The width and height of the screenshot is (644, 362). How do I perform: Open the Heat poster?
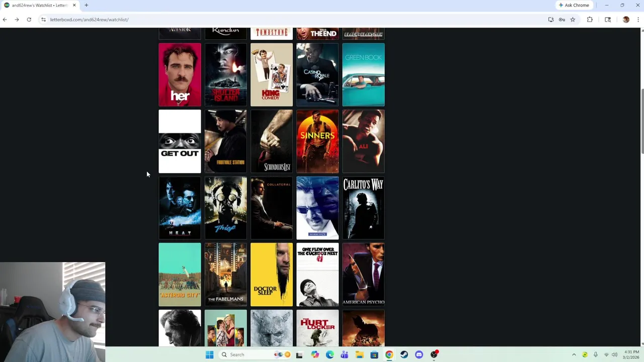pos(180,208)
